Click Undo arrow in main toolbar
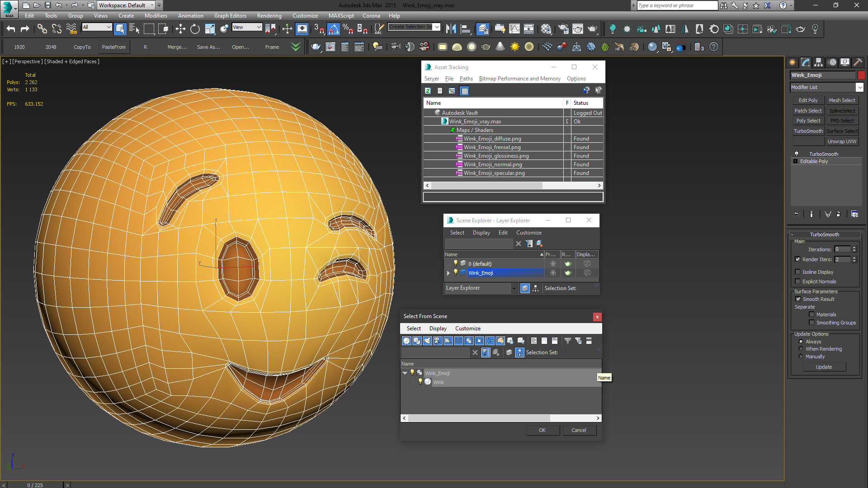Screen dimensions: 868x488 11,29
